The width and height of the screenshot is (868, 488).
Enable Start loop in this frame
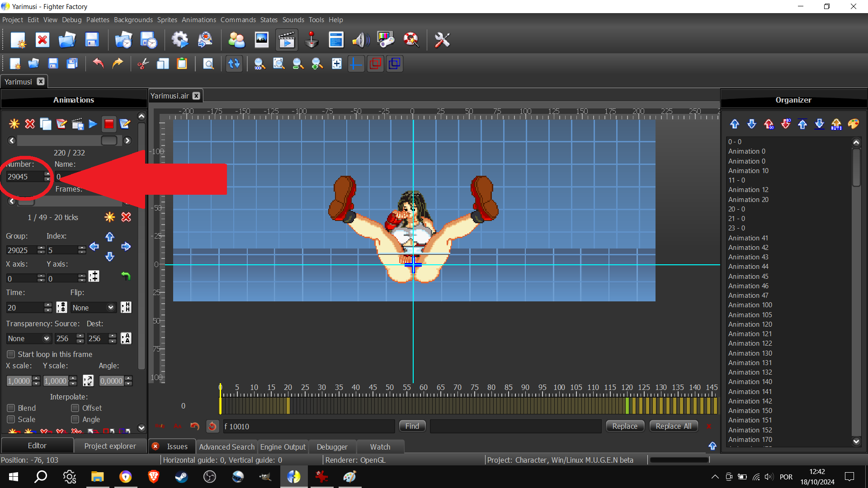click(x=11, y=354)
